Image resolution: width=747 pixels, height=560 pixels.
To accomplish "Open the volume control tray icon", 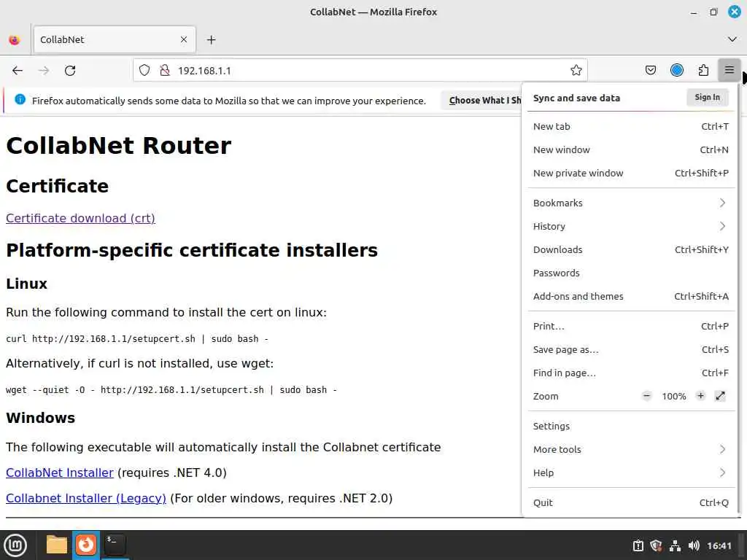I will tap(694, 545).
